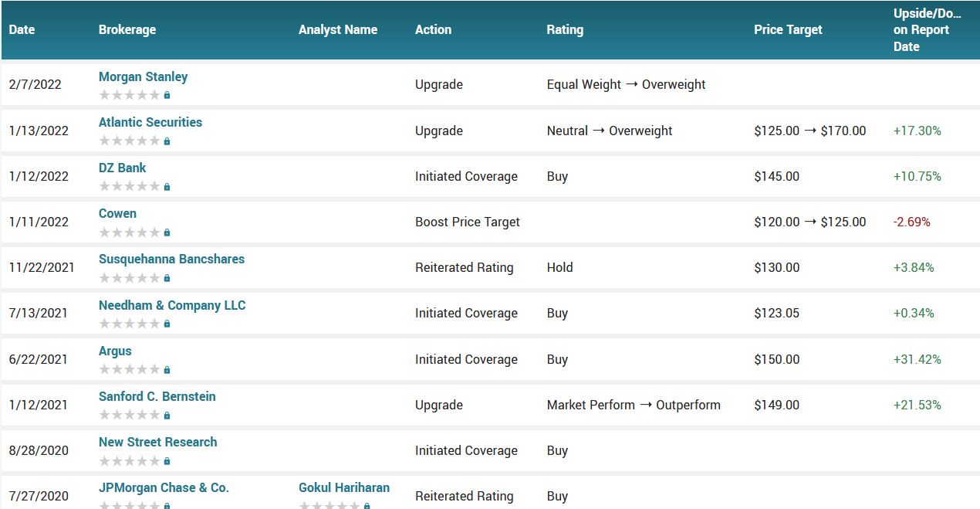Open the DZ Bank brokerage link

tap(122, 168)
